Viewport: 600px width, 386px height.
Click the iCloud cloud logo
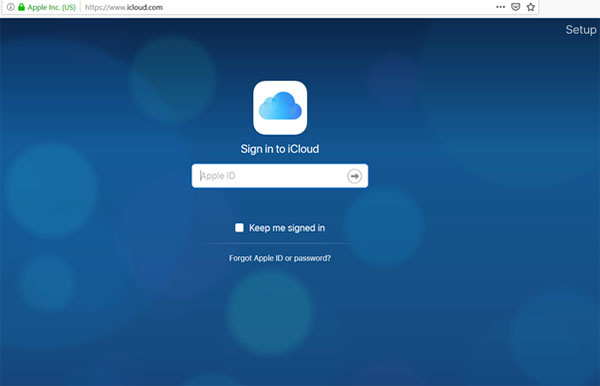coord(280,107)
